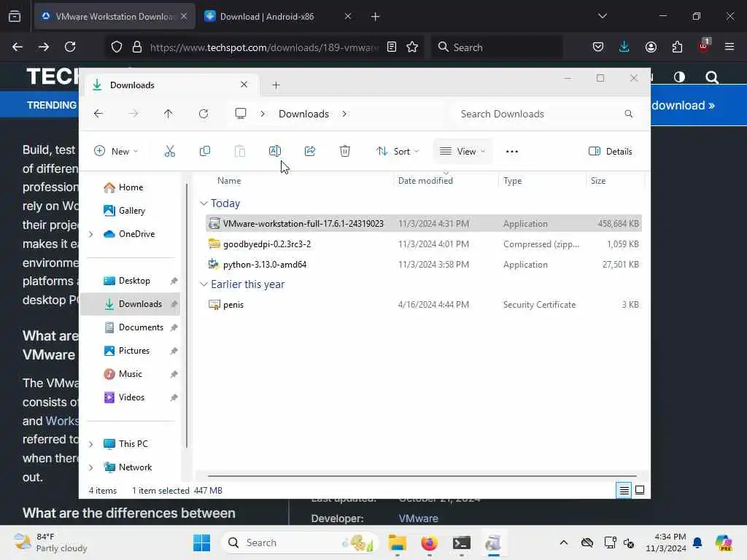Open the See more ellipsis menu
Viewport: 747px width, 560px height.
pos(511,152)
